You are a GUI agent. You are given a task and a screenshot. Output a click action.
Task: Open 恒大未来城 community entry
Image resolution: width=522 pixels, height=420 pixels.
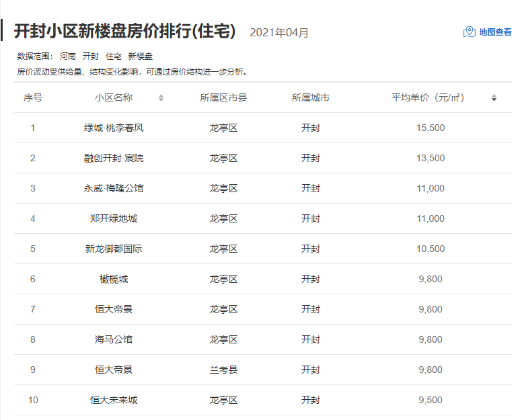tap(114, 400)
